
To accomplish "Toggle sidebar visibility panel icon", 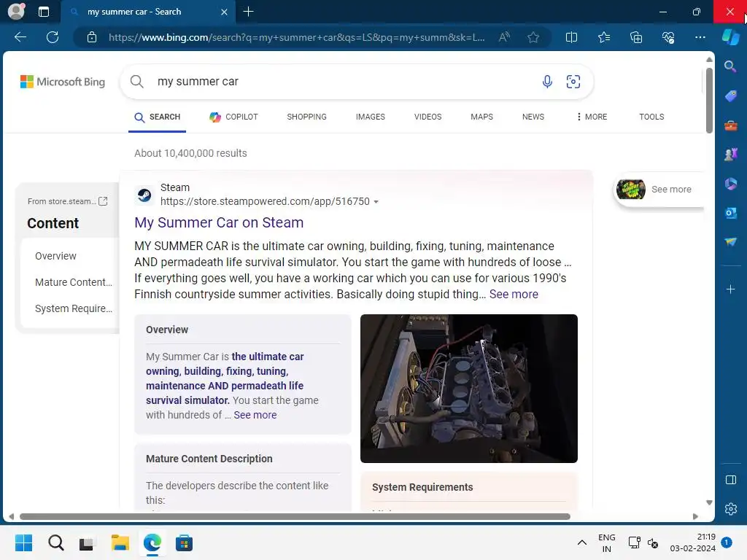I will tap(730, 480).
